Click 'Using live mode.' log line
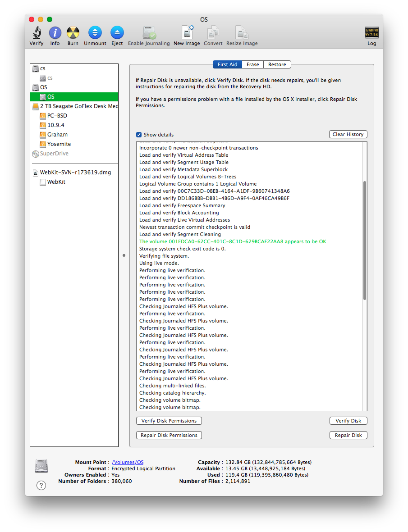Image resolution: width=408 pixels, height=532 pixels. tap(159, 263)
